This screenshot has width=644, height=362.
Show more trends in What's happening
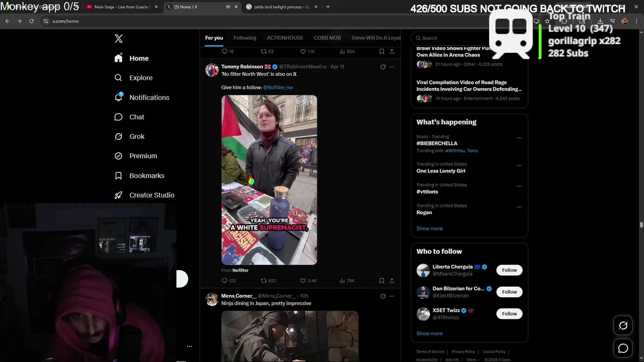[x=430, y=228]
